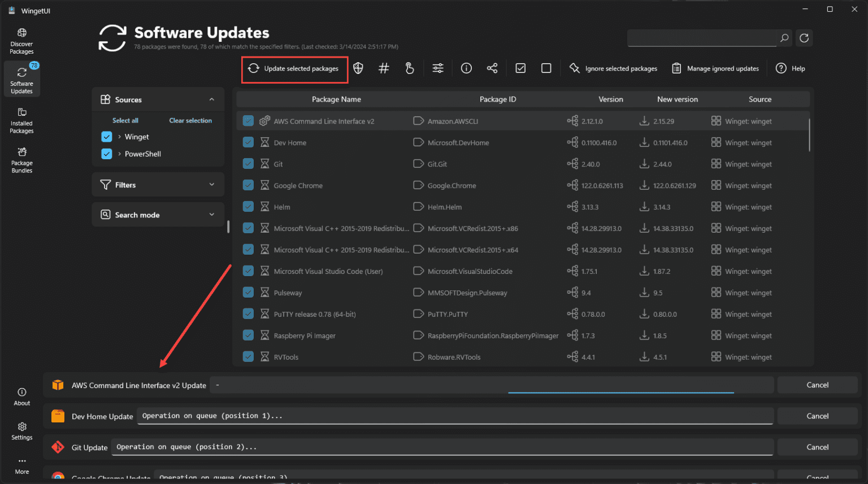Viewport: 868px width, 484px height.
Task: Click the package info circle icon
Action: [x=466, y=68]
